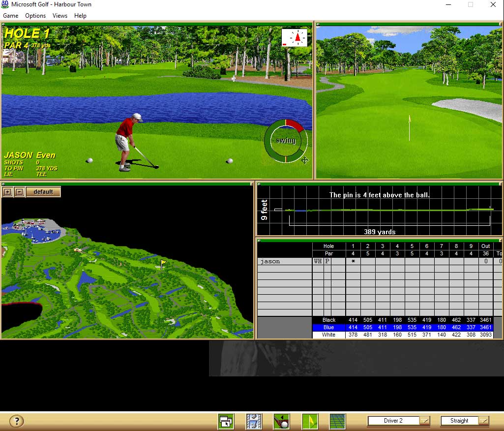Click the JASON Even score label
504x431 pixels.
(30, 155)
